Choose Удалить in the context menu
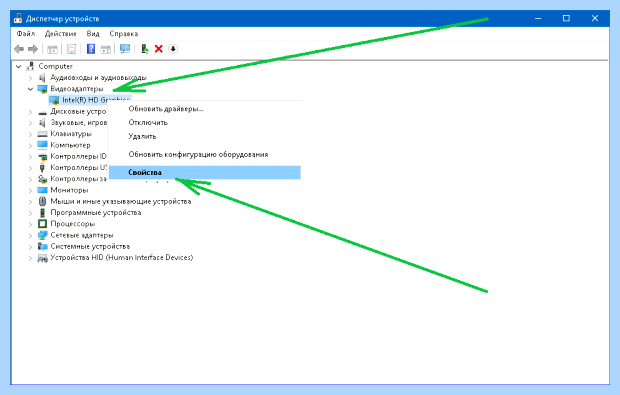The image size is (620, 395). pos(205,136)
